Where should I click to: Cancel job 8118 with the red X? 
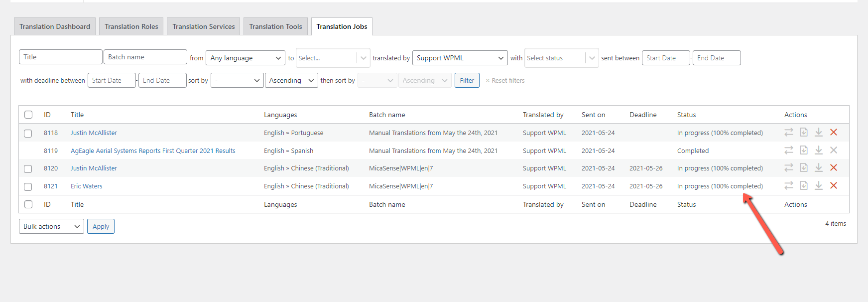pyautogui.click(x=833, y=132)
